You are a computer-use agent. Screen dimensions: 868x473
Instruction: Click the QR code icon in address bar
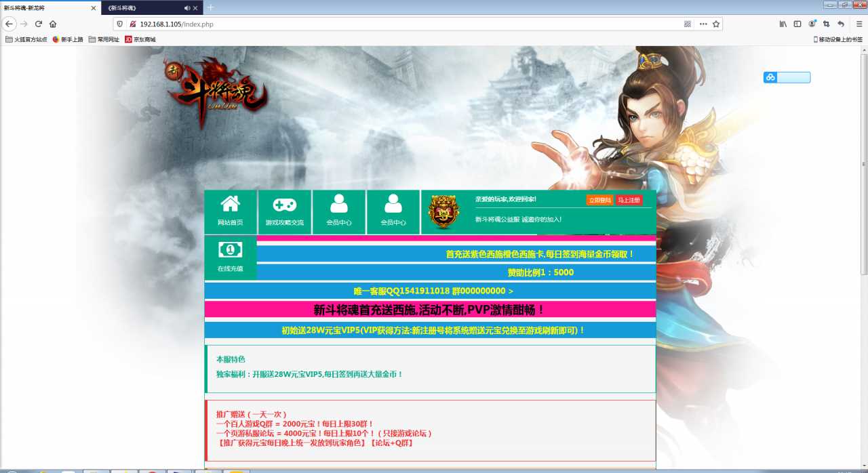pos(688,24)
